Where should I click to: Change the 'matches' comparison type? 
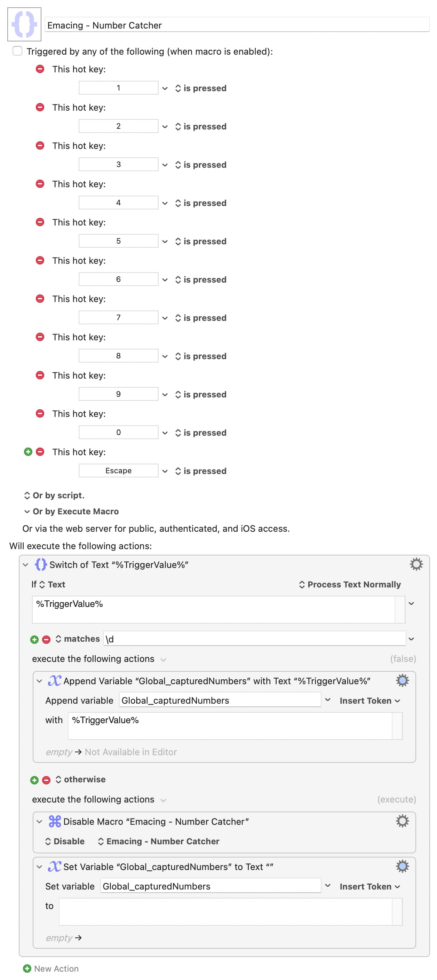(x=77, y=639)
